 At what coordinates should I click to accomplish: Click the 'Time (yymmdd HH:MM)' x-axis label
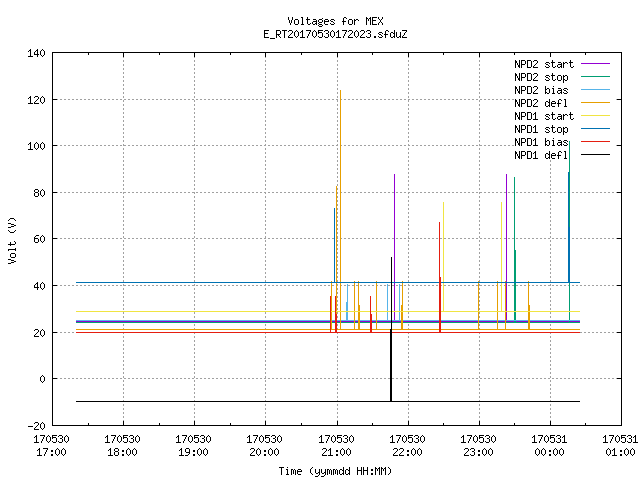tap(335, 471)
